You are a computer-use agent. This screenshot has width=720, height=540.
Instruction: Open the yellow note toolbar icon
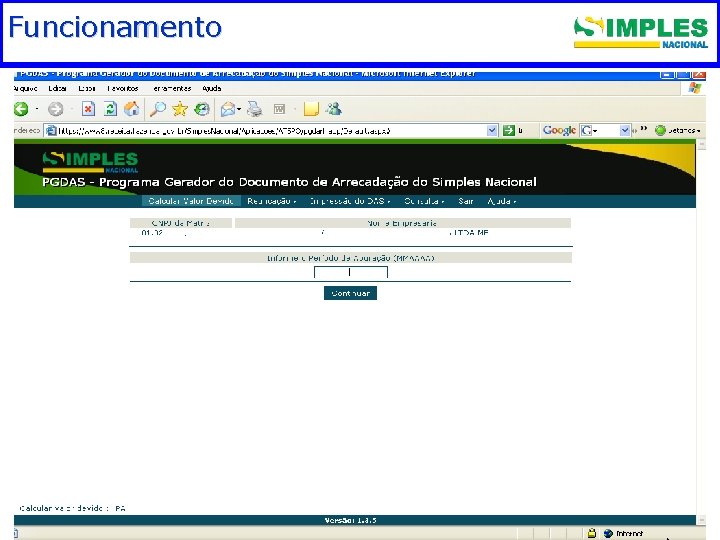(311, 109)
